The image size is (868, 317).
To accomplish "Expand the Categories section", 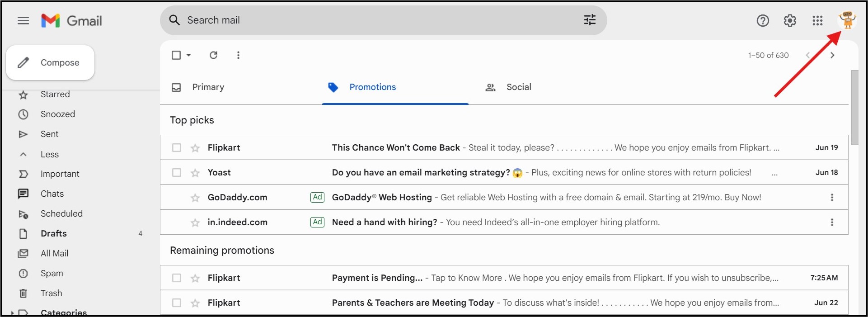I will [x=13, y=312].
